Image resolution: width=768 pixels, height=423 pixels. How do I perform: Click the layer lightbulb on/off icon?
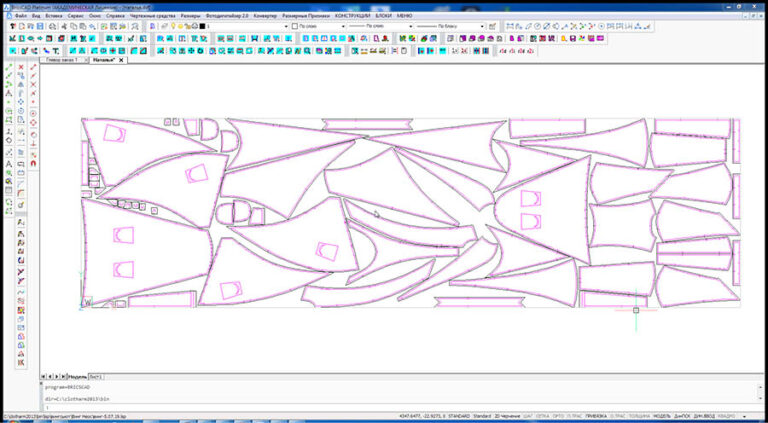click(x=173, y=26)
